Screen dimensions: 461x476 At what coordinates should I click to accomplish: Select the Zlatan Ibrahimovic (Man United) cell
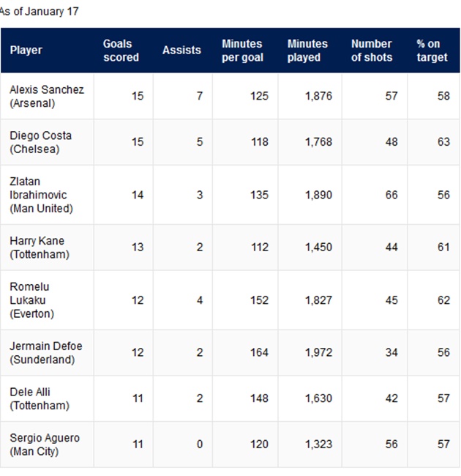point(47,195)
